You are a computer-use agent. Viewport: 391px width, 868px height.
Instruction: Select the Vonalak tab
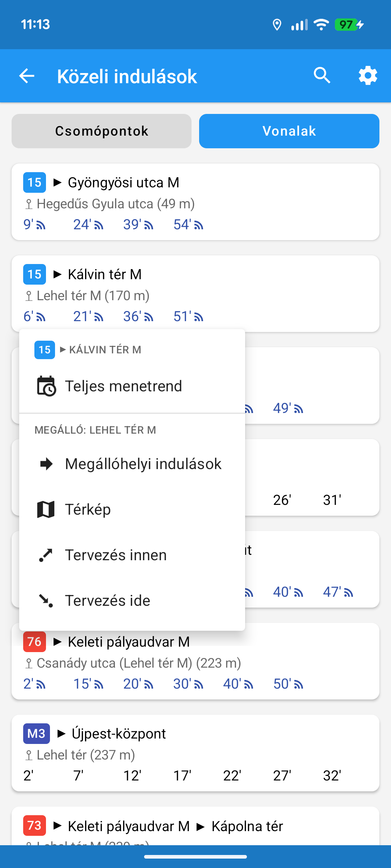[289, 131]
